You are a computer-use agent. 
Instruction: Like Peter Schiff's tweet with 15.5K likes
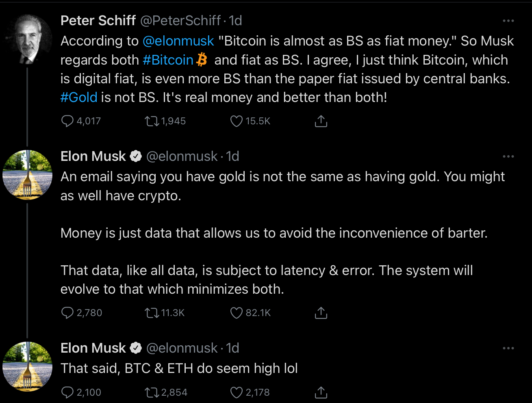pyautogui.click(x=237, y=121)
